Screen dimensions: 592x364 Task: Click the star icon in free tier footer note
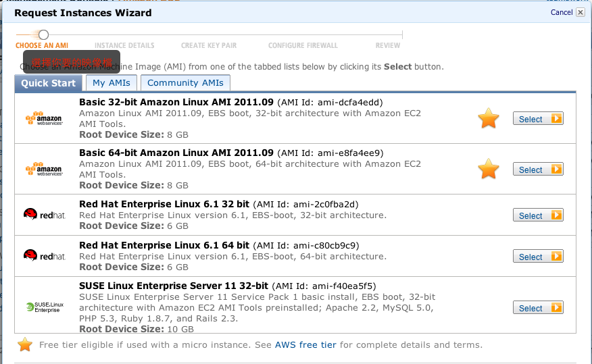(25, 344)
